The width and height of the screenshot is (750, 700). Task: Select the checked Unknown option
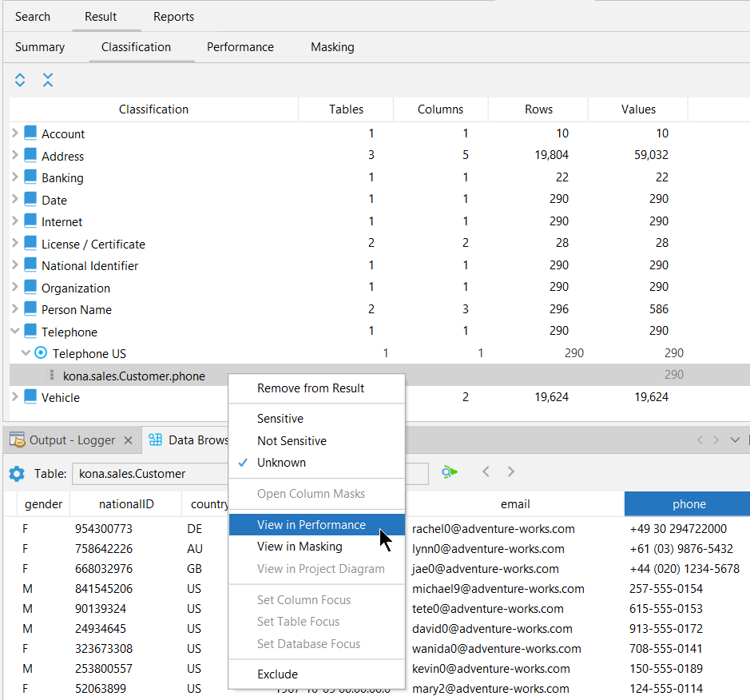click(x=281, y=463)
